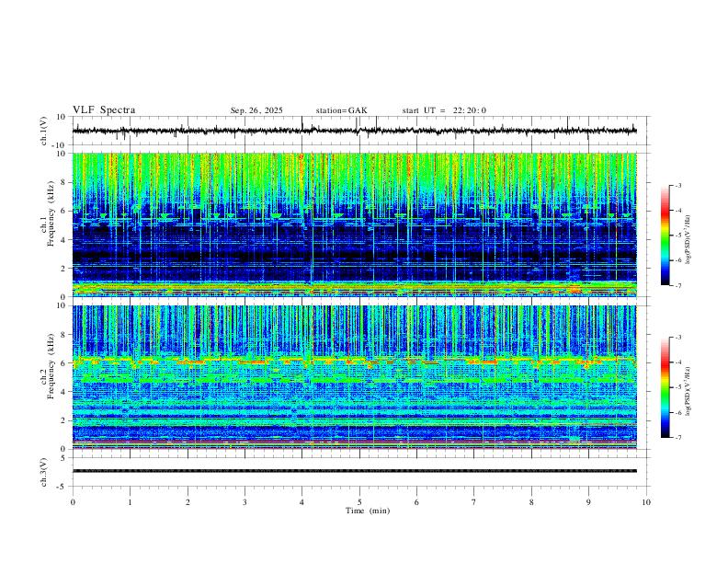This screenshot has width=728, height=563.
Task: Click the 'station=GAK' label
Action: coord(341,110)
